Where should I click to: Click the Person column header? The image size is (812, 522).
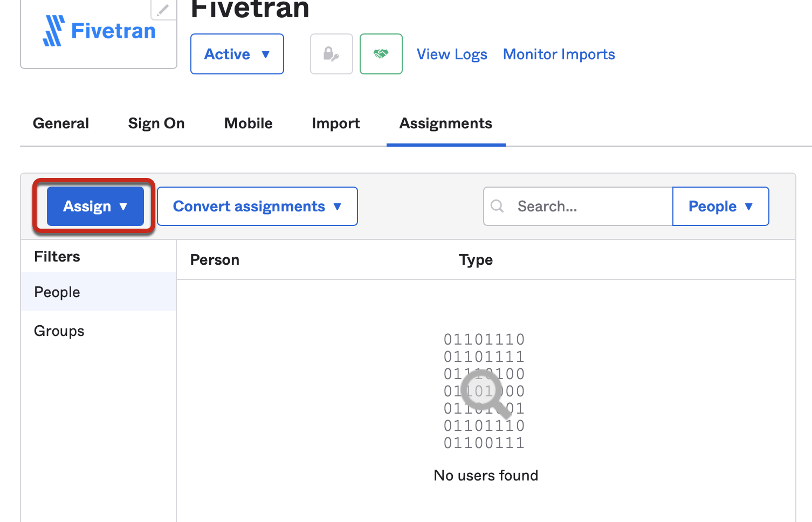(x=215, y=260)
